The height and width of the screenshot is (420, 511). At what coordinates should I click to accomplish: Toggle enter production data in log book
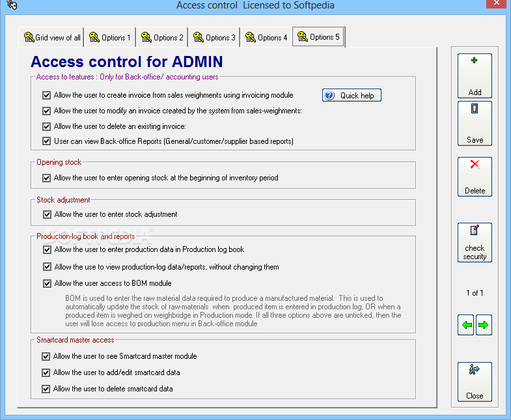47,250
